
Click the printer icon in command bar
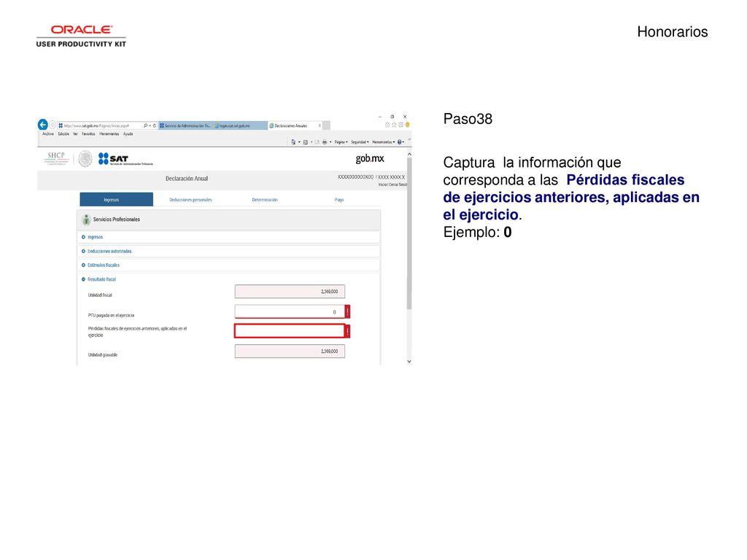coord(325,142)
